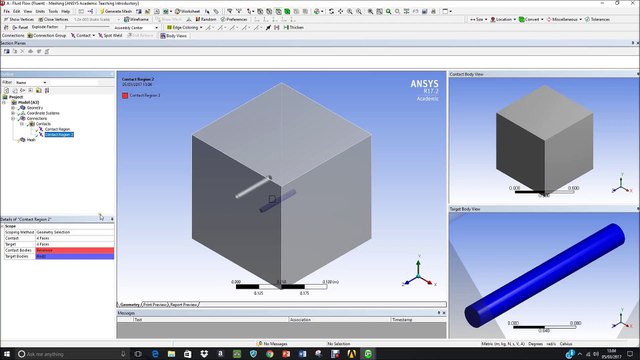Open the Convert dropdown
This screenshot has height=360, width=640.
click(x=531, y=19)
